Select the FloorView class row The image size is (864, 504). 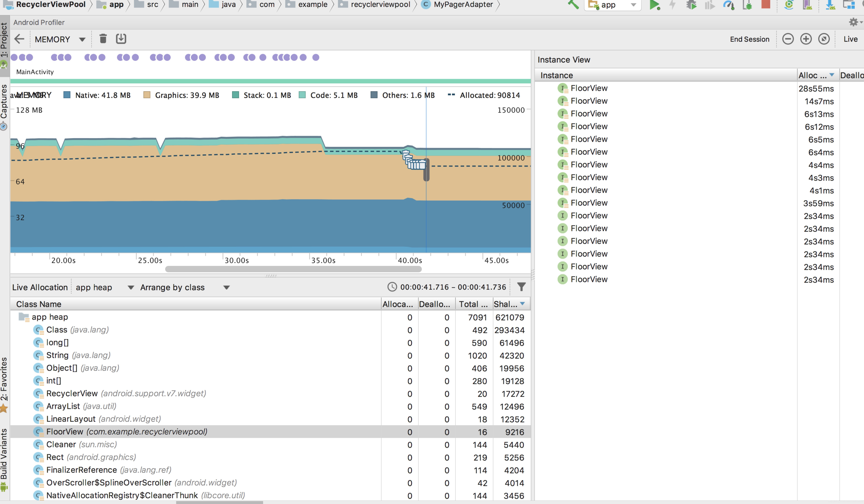tap(270, 432)
